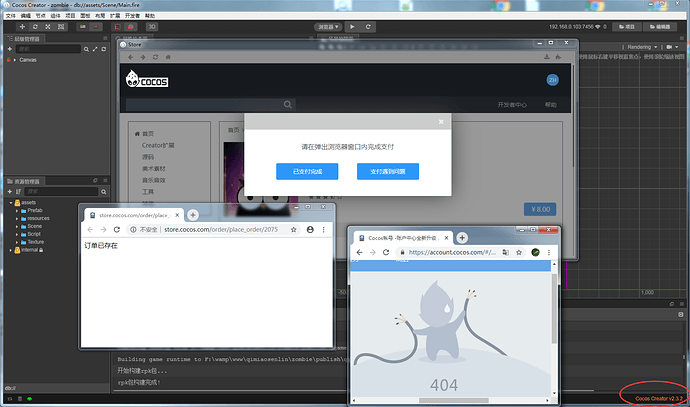The image size is (690, 407).
Task: Close the store.cocos.com tab
Action: pyautogui.click(x=177, y=215)
